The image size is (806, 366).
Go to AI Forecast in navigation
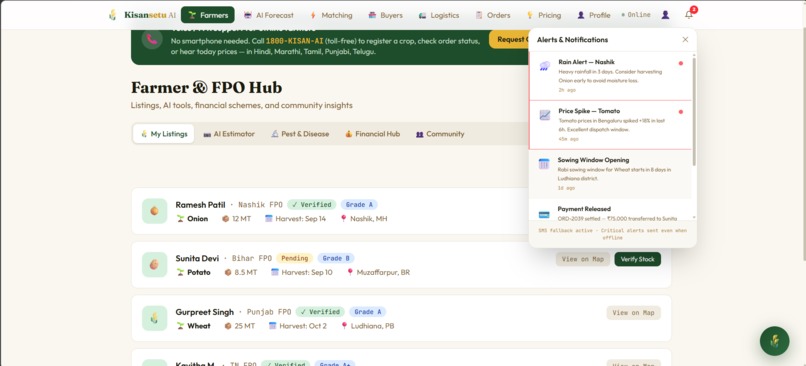[269, 15]
